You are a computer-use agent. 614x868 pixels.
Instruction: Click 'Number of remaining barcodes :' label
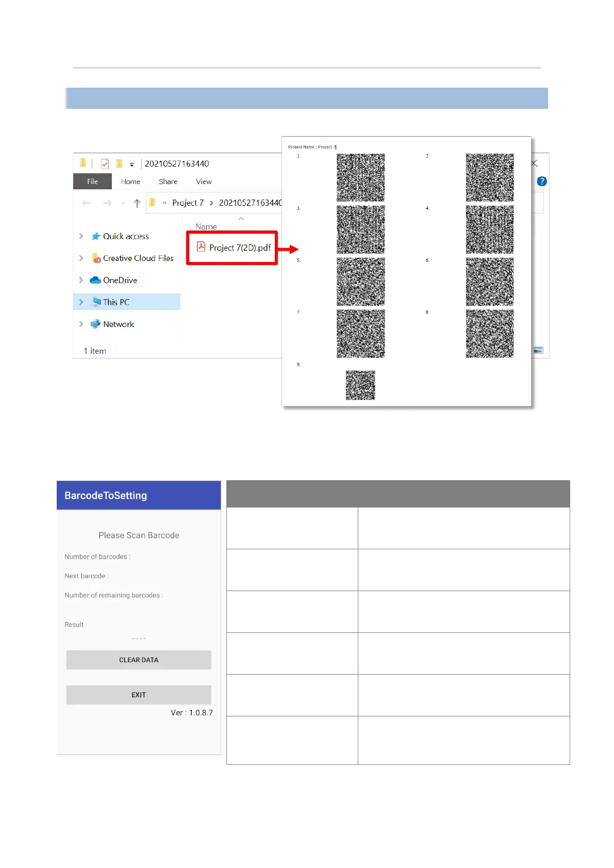114,595
